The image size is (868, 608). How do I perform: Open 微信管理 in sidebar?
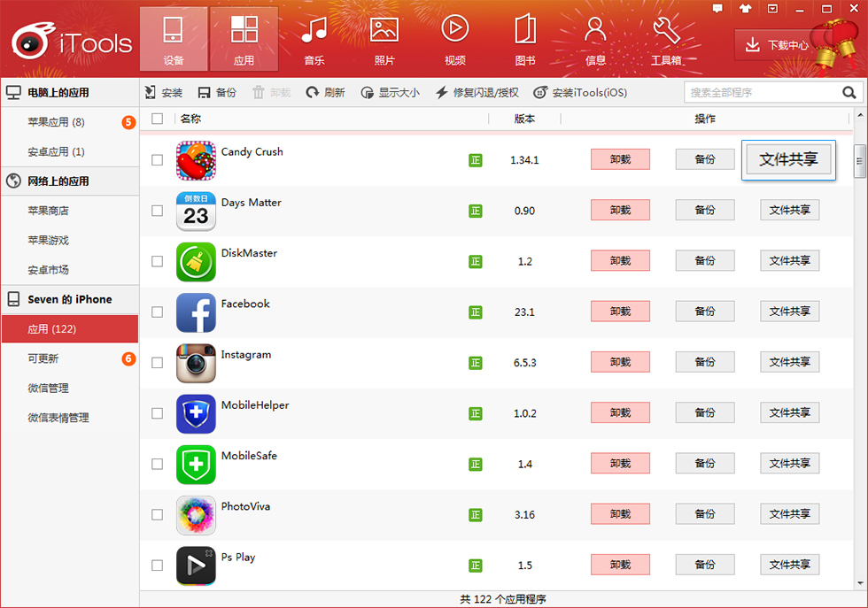click(x=70, y=389)
